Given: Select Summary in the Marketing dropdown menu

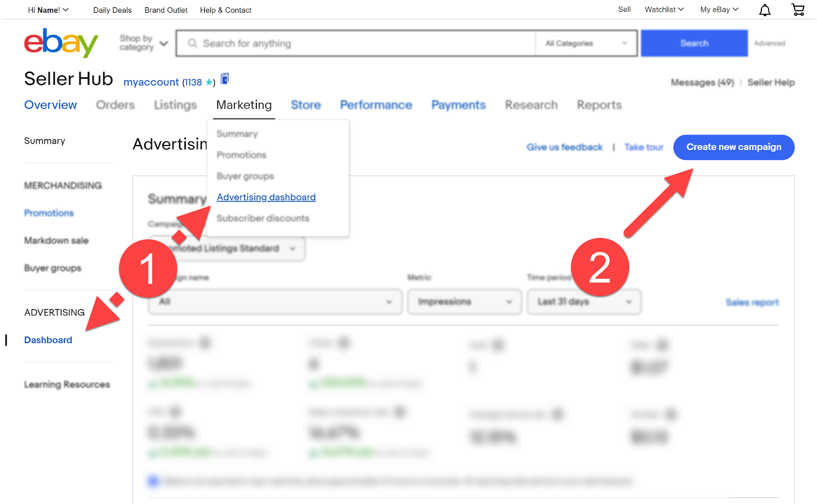Looking at the screenshot, I should click(x=237, y=134).
